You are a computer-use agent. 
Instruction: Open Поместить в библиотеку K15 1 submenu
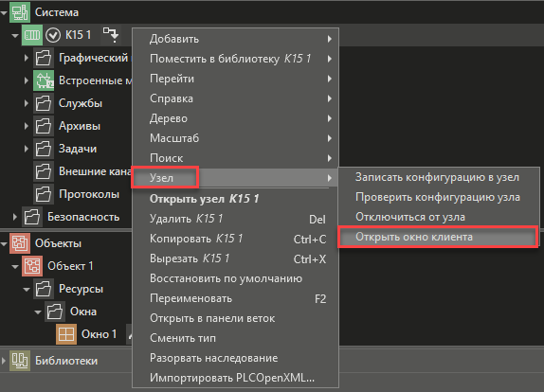pos(235,59)
